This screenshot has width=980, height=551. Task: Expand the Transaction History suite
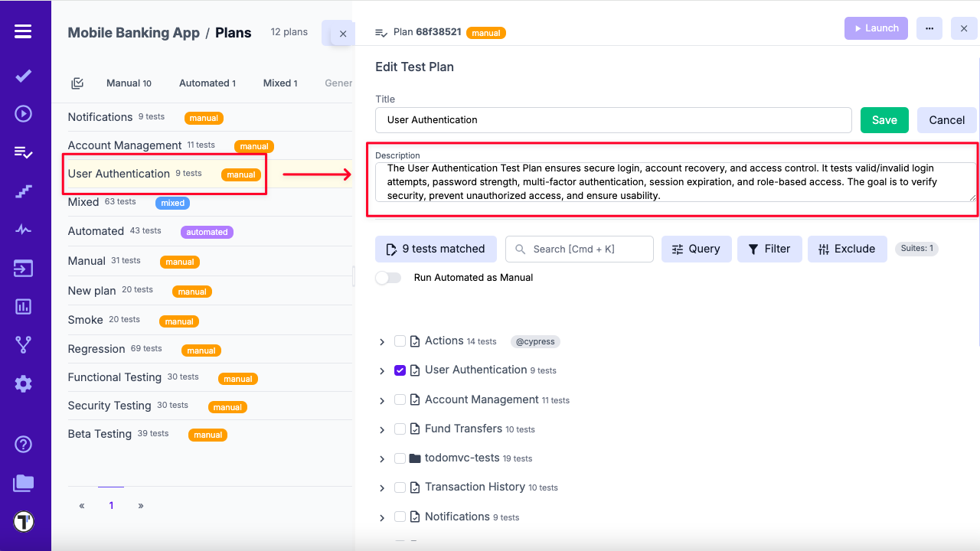click(x=382, y=487)
